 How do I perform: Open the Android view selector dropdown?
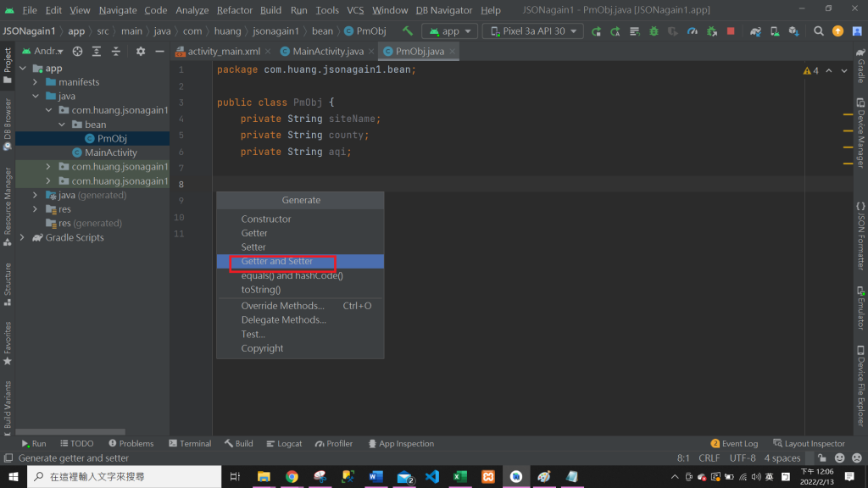(x=42, y=51)
